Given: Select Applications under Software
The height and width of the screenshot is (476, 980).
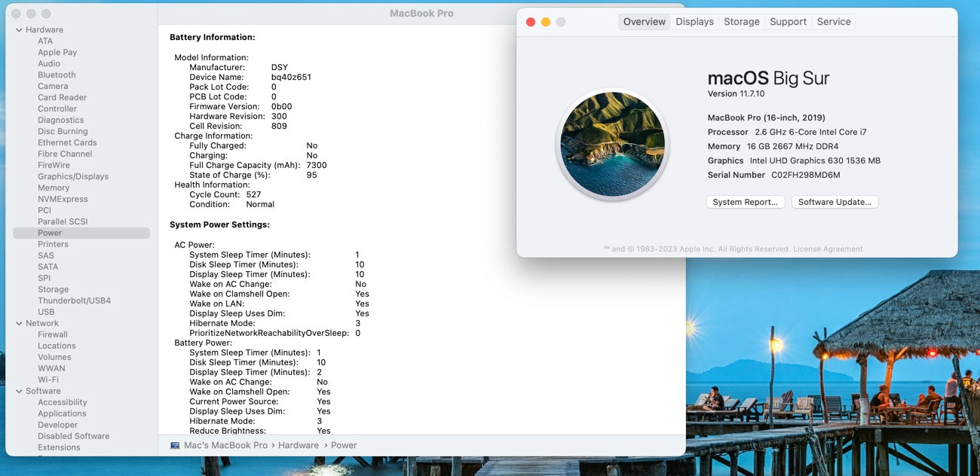Looking at the screenshot, I should pyautogui.click(x=62, y=413).
